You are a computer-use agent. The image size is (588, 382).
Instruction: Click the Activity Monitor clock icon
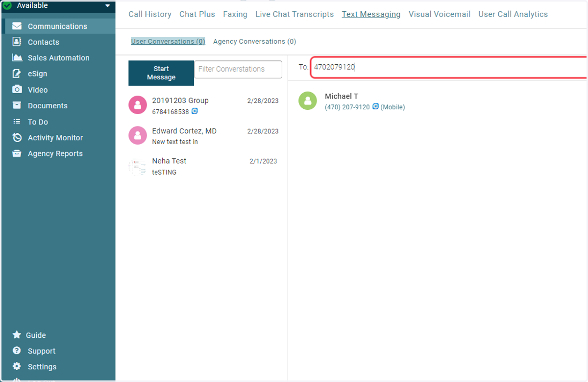tap(17, 137)
